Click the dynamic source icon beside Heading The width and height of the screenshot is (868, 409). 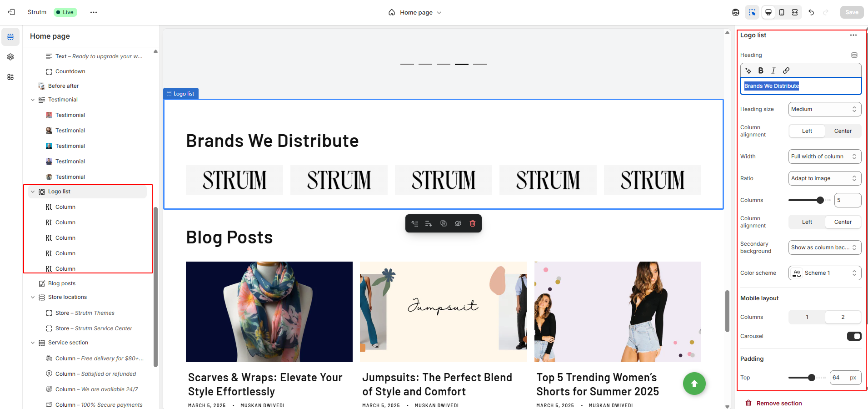854,55
